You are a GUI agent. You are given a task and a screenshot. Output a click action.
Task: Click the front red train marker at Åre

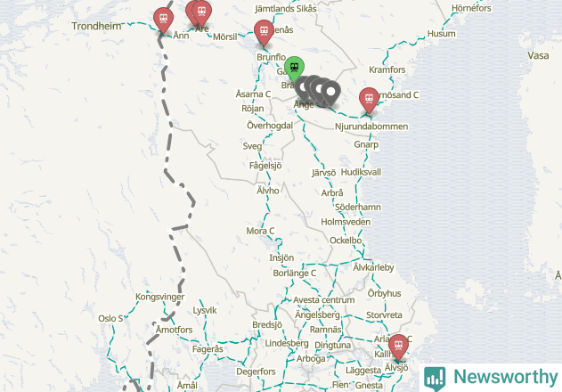pos(202,12)
